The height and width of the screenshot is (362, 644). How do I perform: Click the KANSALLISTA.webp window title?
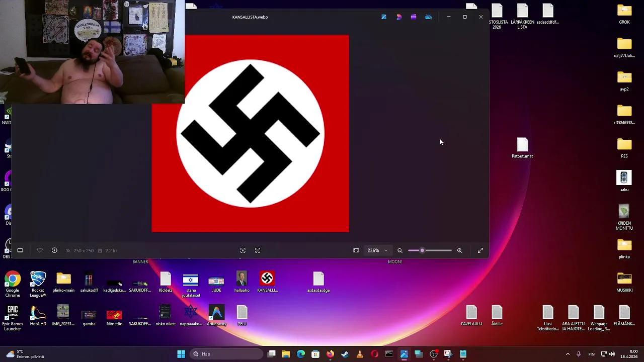[250, 17]
